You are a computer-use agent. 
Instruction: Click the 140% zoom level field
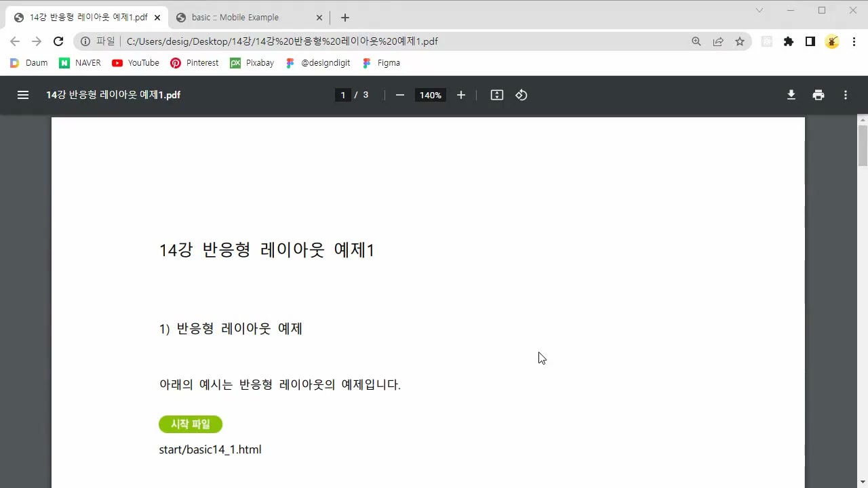430,95
